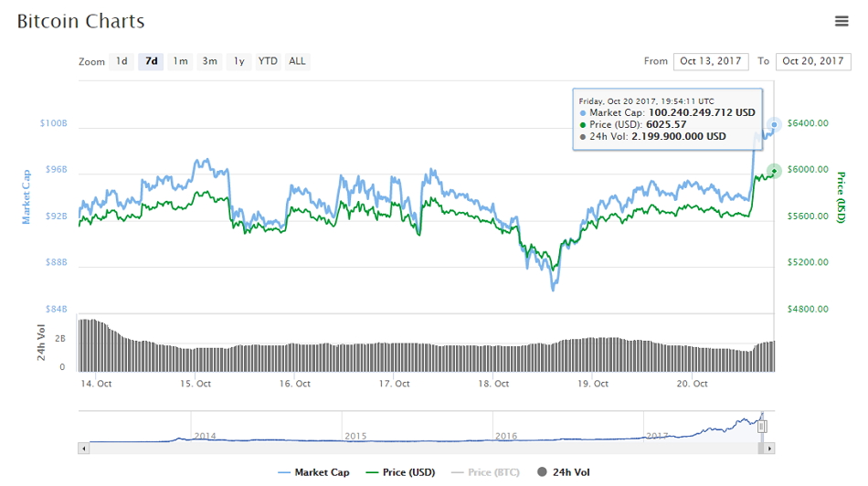Click the 2014 label in navigator
Viewport: 868px width, 486px height.
(205, 436)
